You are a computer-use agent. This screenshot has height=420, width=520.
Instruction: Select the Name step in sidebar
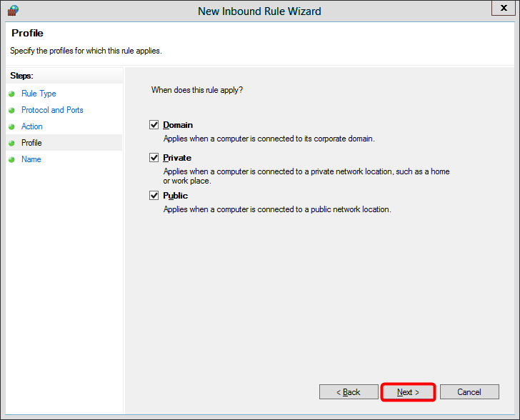(x=31, y=159)
